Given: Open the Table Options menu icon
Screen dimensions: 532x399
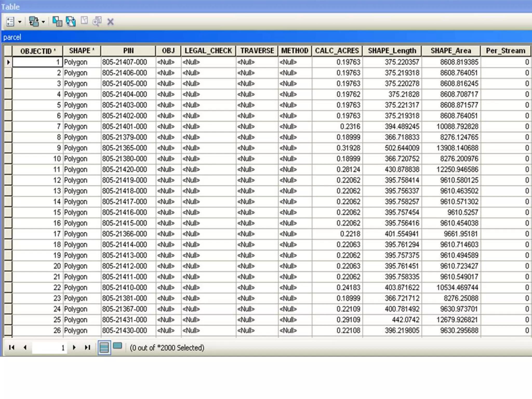Looking at the screenshot, I should pos(10,22).
